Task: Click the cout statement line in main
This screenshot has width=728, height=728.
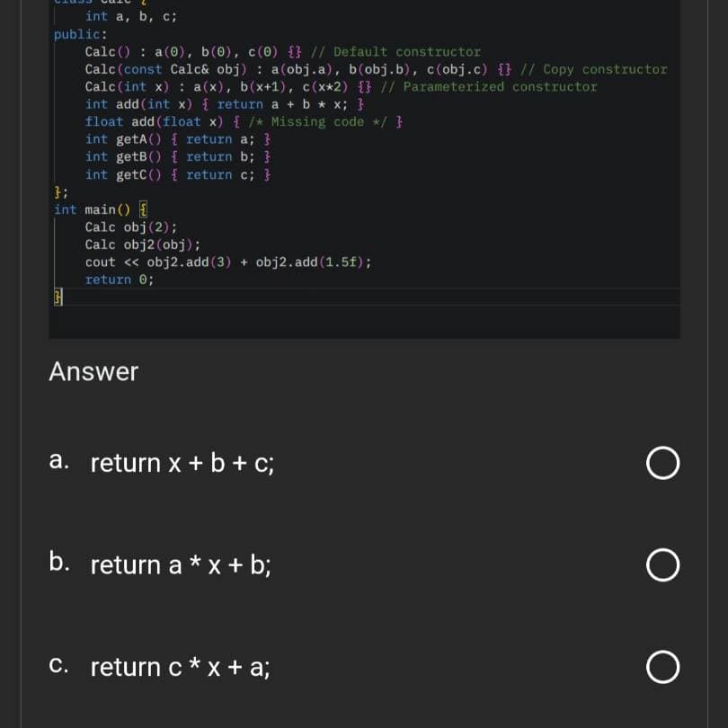Action: point(228,262)
